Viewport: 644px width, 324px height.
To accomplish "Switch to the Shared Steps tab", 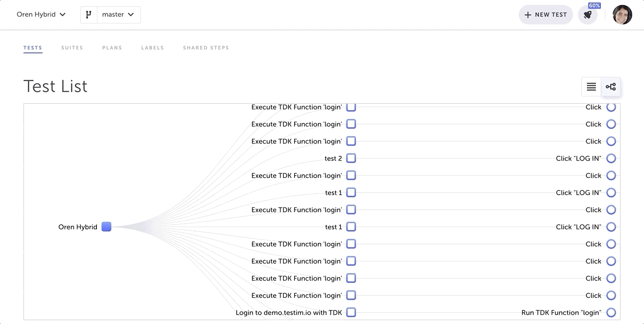I will coord(206,48).
